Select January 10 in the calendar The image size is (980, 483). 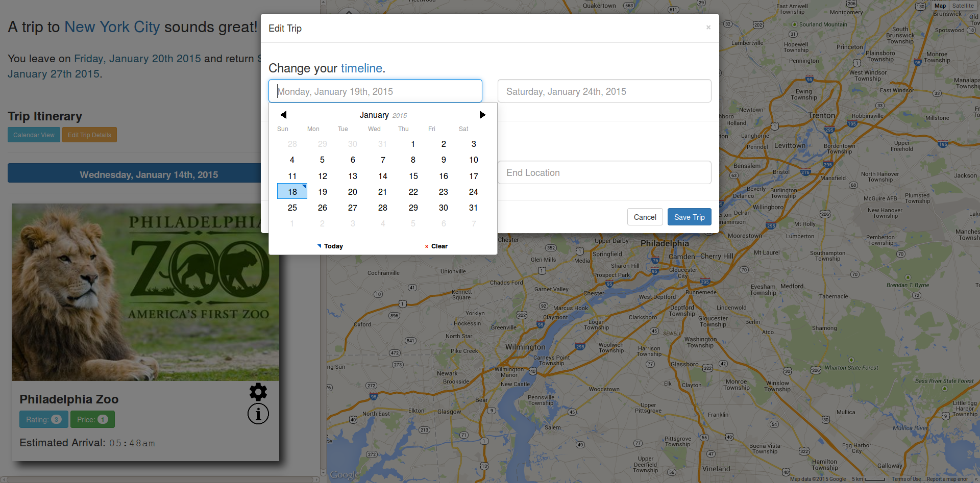coord(474,160)
